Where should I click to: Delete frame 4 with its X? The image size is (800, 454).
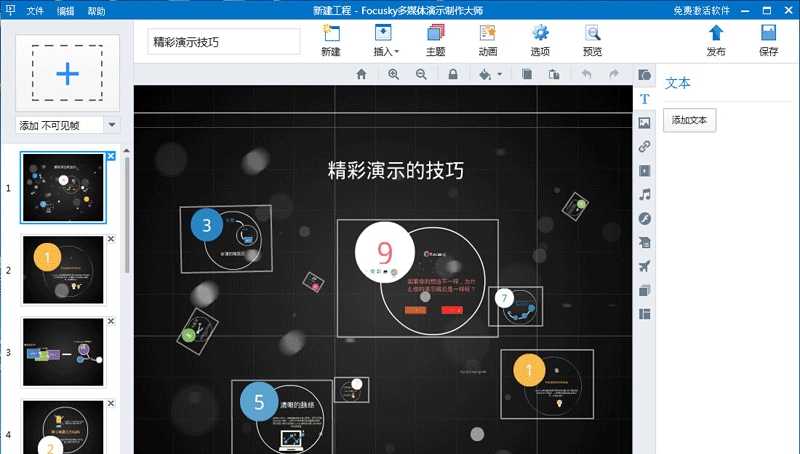pyautogui.click(x=111, y=403)
